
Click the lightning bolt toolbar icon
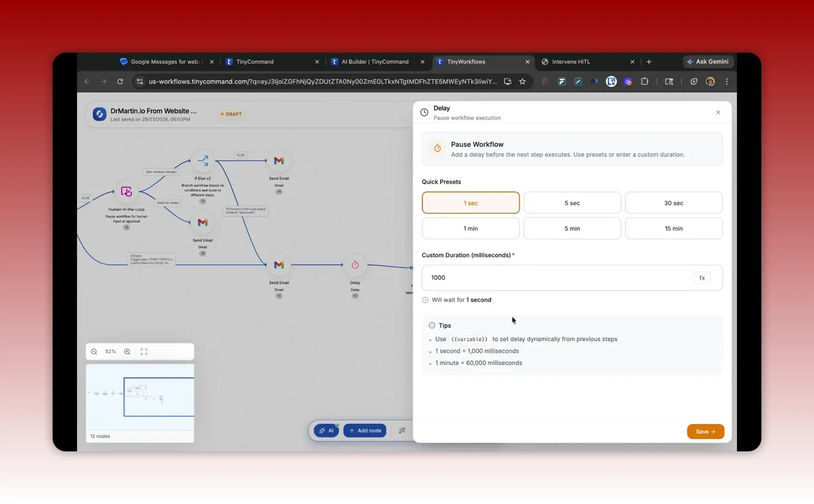694,81
